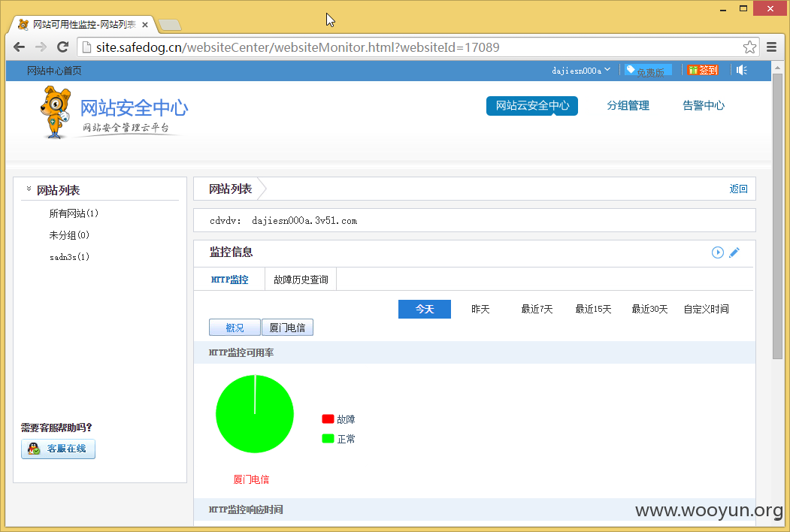Screen dimensions: 790x532
Task: Click the 返回 link
Action: tap(738, 189)
